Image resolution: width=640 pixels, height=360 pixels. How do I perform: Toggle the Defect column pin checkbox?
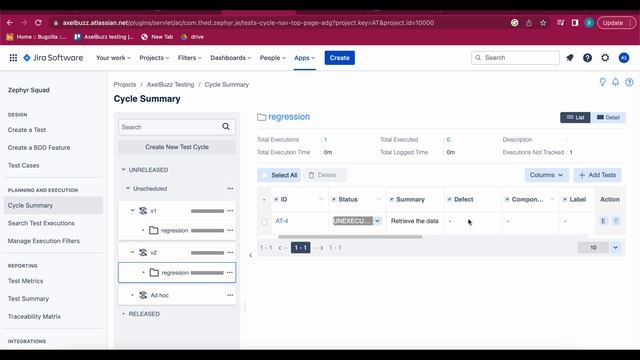pyautogui.click(x=449, y=199)
